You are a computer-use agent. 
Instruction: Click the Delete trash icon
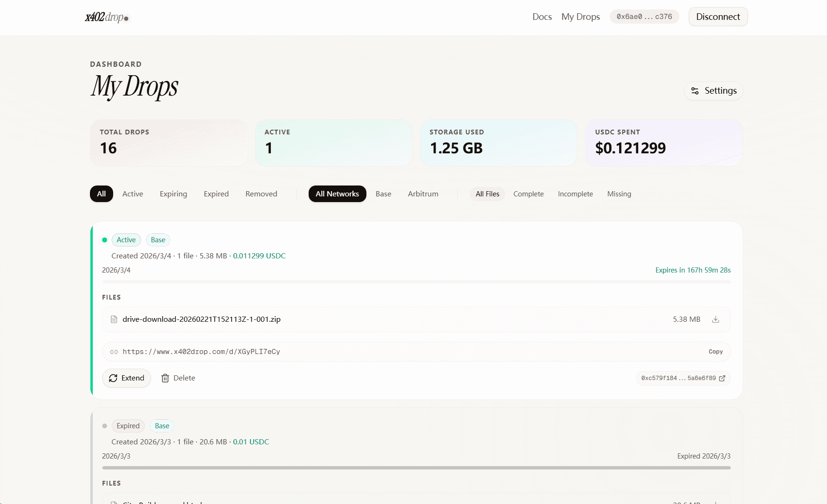click(x=165, y=378)
